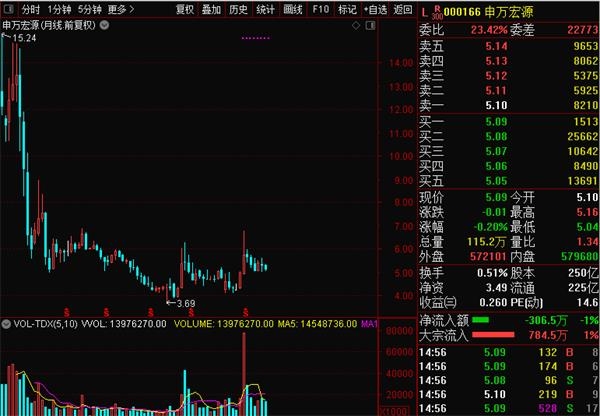The height and width of the screenshot is (416, 600).
Task: Click 最高 price 5.16
Action: pos(587,212)
